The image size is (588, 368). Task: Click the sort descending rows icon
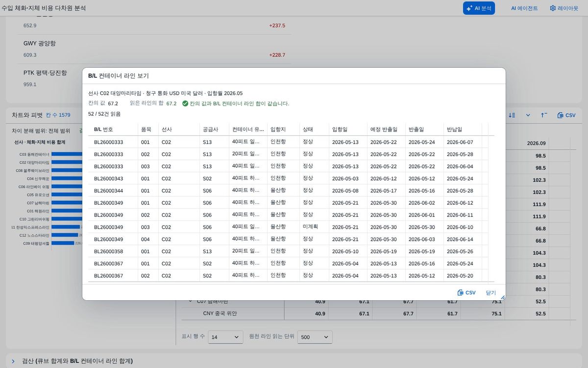(x=512, y=115)
